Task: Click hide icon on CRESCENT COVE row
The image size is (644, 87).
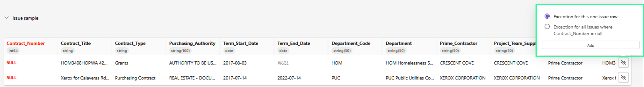Action: [623, 63]
